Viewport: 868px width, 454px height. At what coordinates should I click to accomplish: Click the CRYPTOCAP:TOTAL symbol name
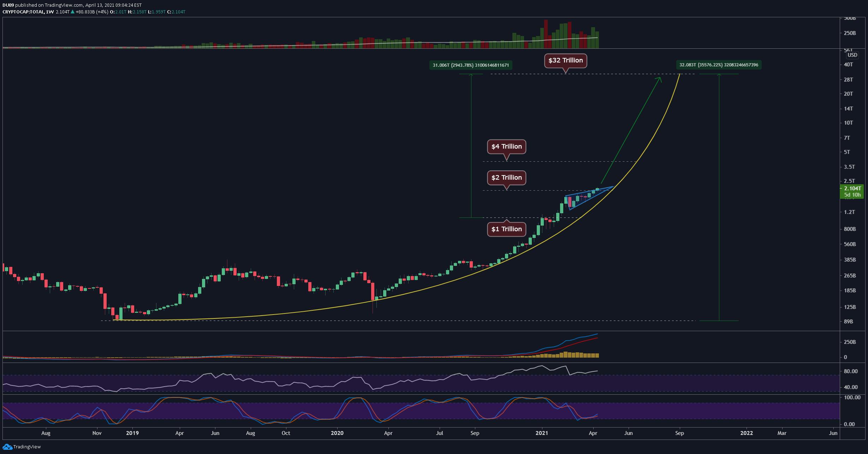[23, 12]
